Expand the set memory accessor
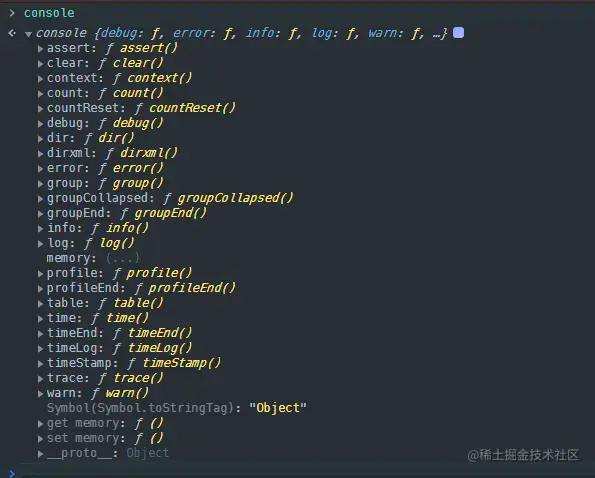This screenshot has width=595, height=478. (x=40, y=439)
